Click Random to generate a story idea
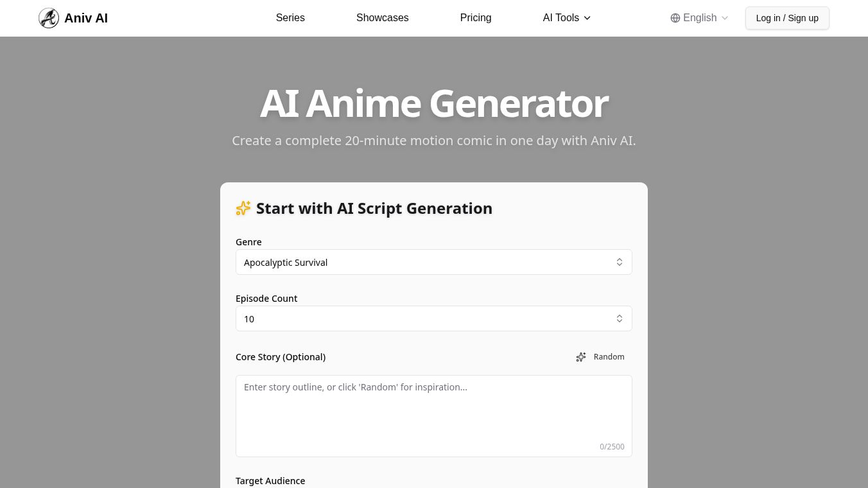868x488 pixels. coord(609,356)
